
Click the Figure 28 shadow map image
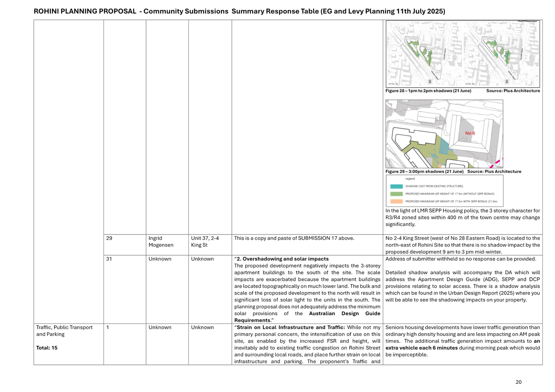(x=462, y=54)
